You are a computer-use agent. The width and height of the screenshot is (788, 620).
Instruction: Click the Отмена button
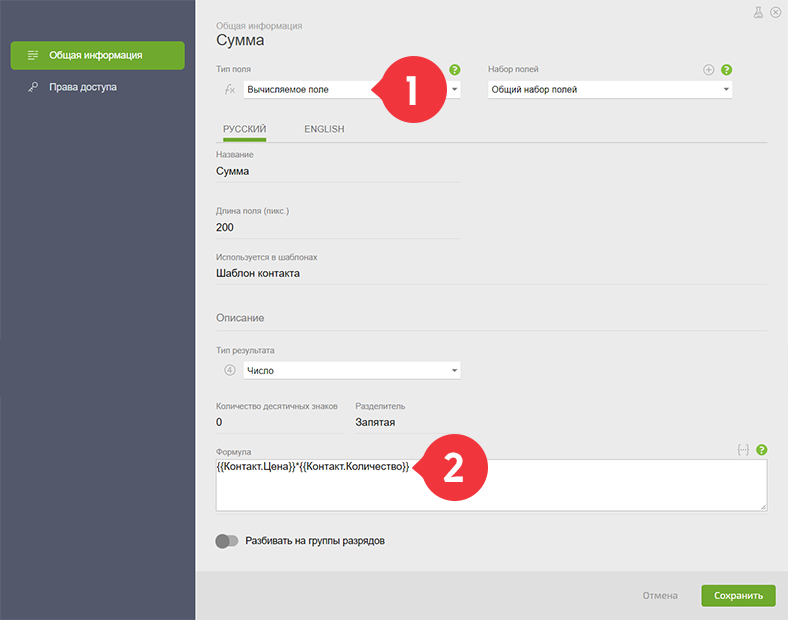[660, 595]
